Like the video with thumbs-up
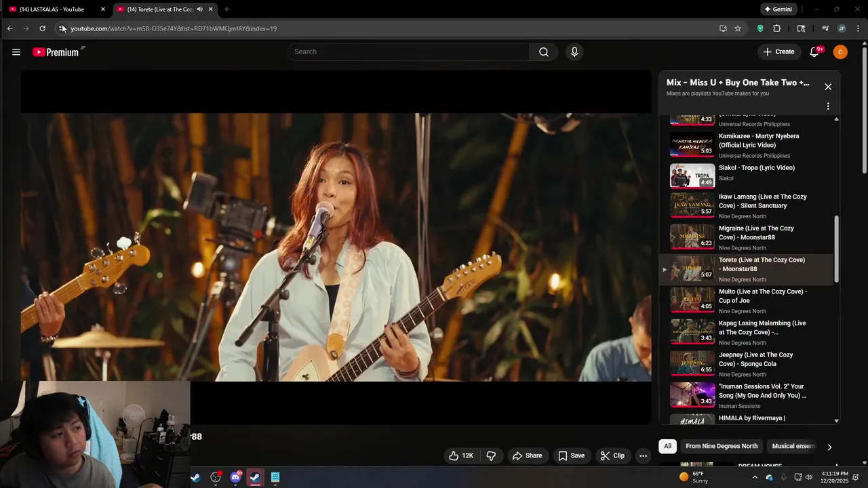This screenshot has height=488, width=868. click(460, 455)
